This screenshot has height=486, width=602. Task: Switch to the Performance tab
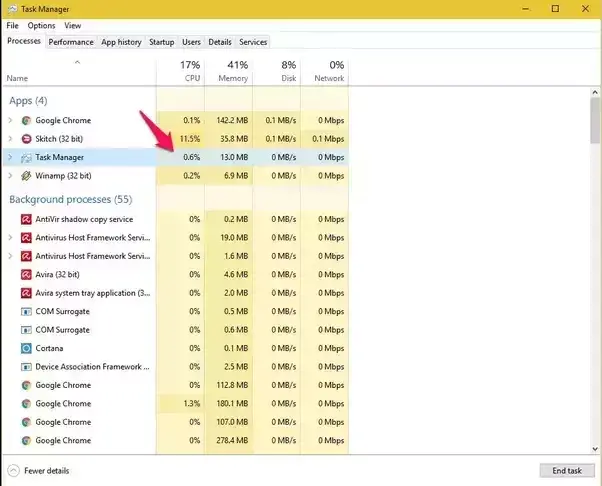click(x=71, y=42)
